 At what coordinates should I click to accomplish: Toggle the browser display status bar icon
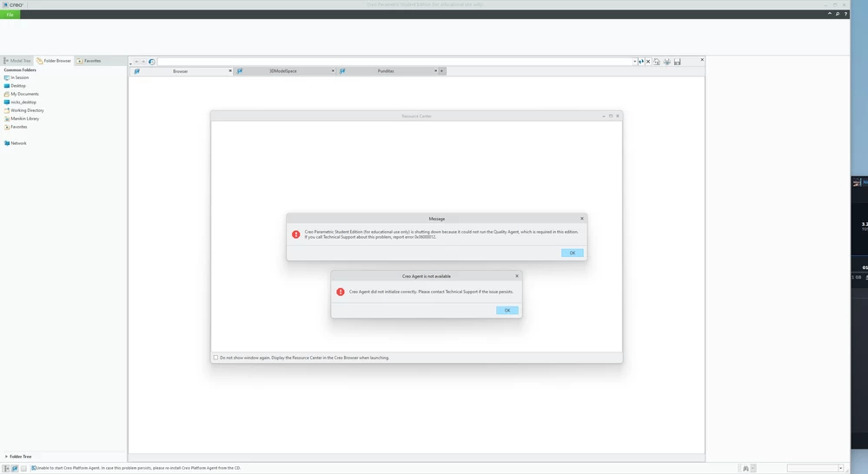point(15,468)
